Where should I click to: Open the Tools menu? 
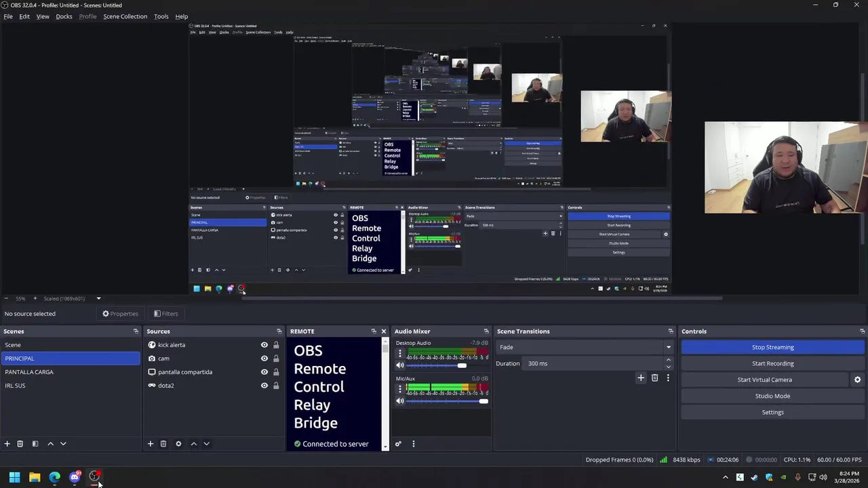click(x=161, y=16)
